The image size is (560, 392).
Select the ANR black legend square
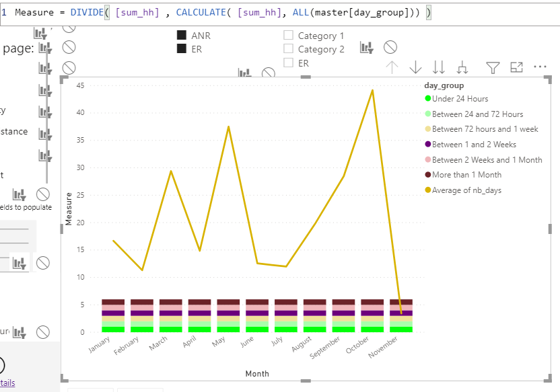point(182,35)
